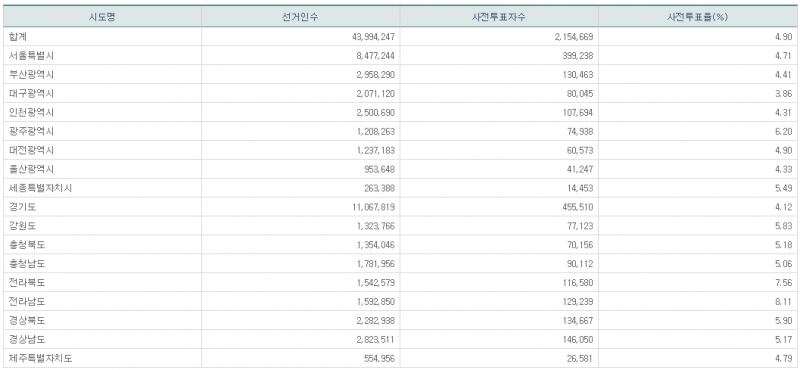Select the 울산광역시 row label

click(31, 169)
